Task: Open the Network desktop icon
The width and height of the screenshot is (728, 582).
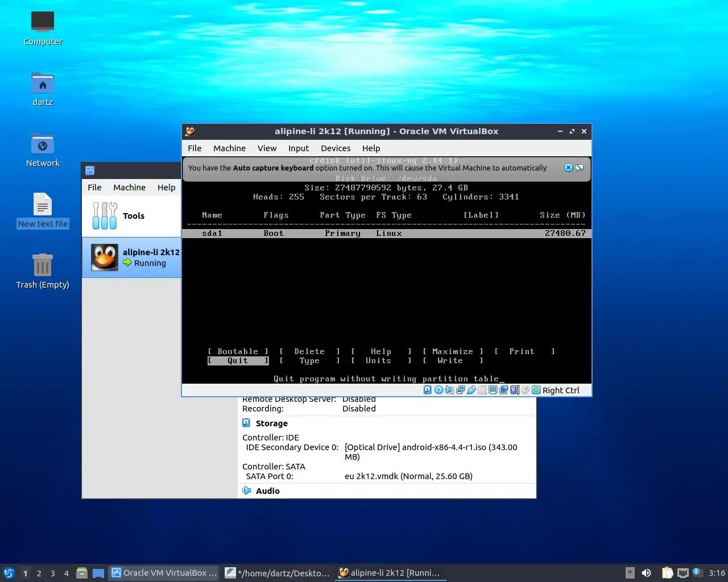Action: pyautogui.click(x=43, y=150)
